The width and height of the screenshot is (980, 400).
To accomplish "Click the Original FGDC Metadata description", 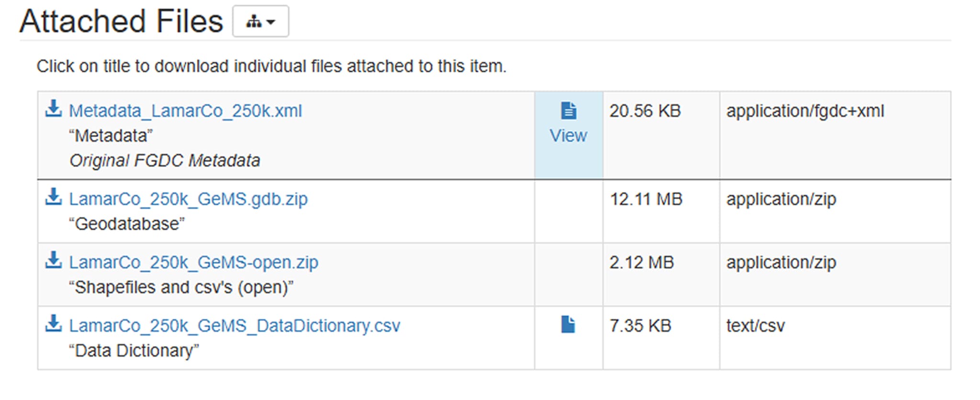I will click(165, 161).
